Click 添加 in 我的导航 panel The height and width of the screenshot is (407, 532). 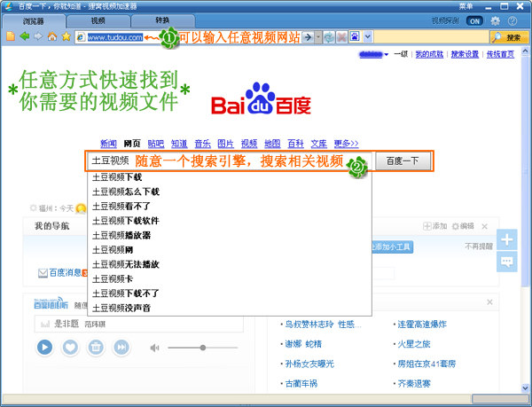tap(435, 226)
